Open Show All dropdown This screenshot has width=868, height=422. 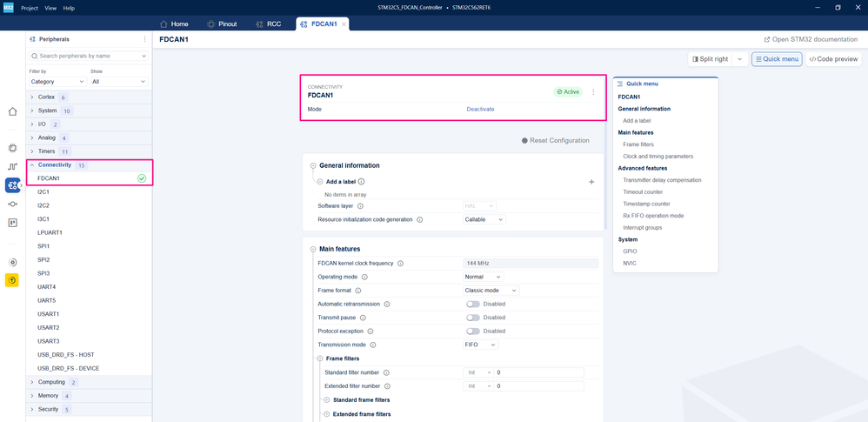click(119, 82)
